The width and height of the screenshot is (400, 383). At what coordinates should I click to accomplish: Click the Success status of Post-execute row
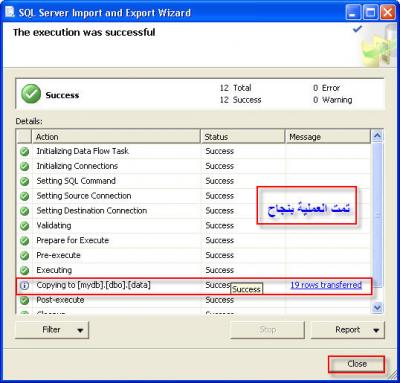220,300
